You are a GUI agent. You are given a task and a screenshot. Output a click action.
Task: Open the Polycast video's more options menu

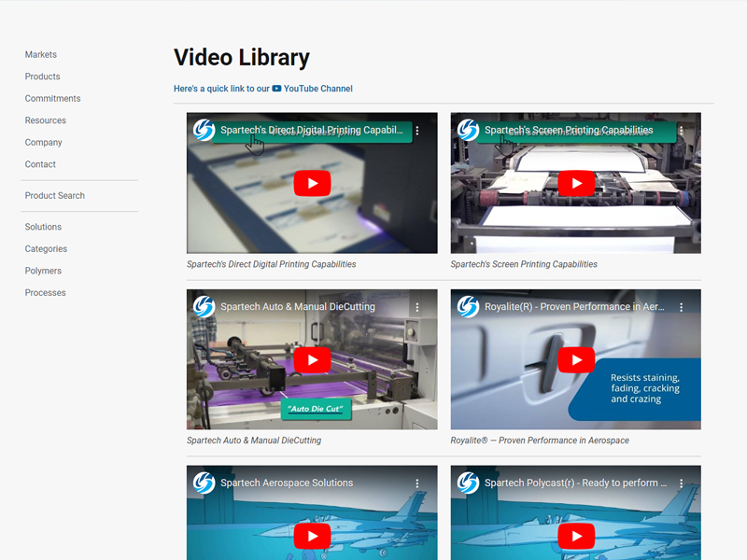pyautogui.click(x=682, y=483)
